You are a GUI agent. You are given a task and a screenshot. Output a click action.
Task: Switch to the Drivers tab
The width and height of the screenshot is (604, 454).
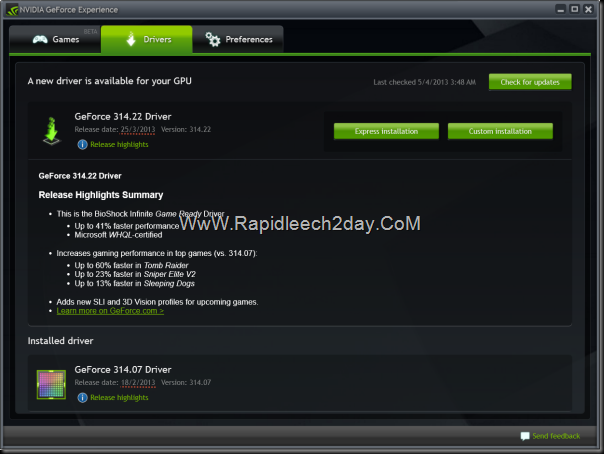tap(147, 39)
